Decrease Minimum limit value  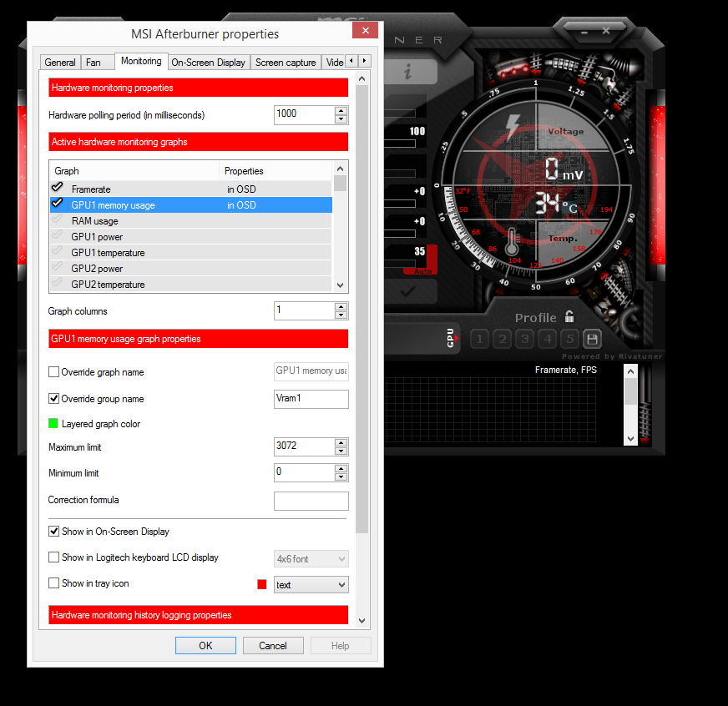[341, 477]
